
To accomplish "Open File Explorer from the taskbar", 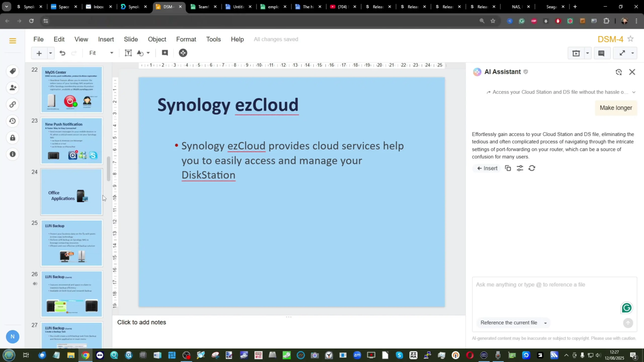I will coord(71,355).
